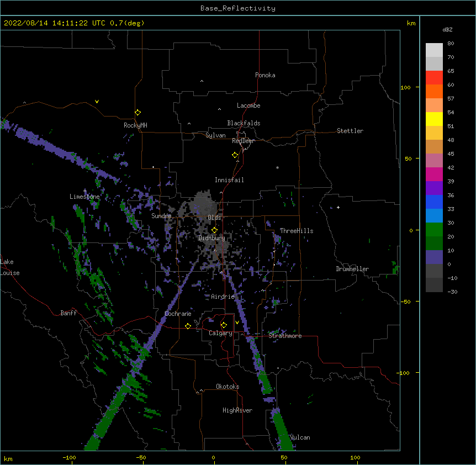
Task: Select the magenta swatch in the dBZ legend
Action: coord(434,174)
